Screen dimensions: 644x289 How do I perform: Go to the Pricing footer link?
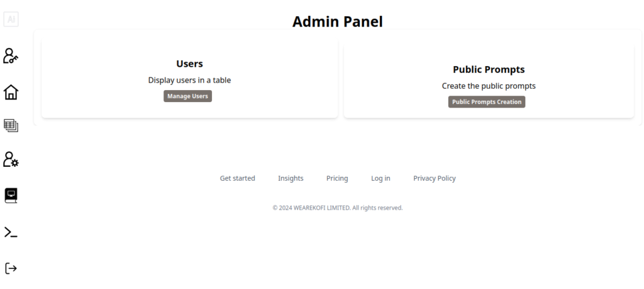point(337,178)
